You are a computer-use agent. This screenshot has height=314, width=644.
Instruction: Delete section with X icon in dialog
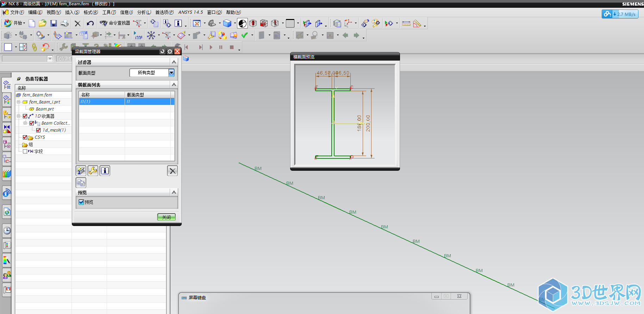click(172, 171)
